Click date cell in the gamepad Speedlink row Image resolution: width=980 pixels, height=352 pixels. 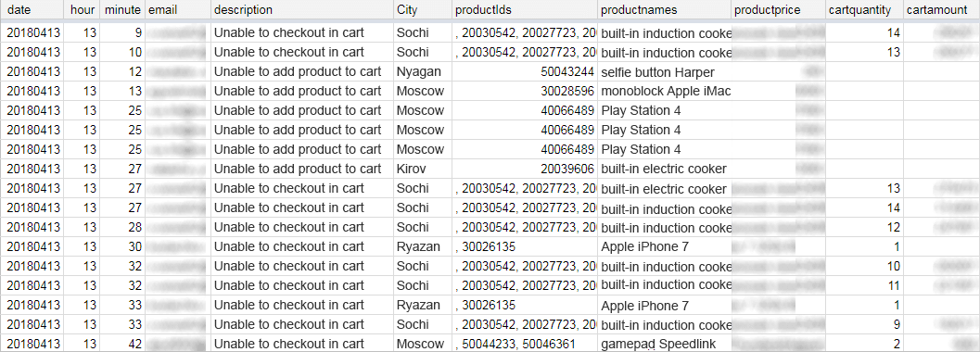click(32, 344)
